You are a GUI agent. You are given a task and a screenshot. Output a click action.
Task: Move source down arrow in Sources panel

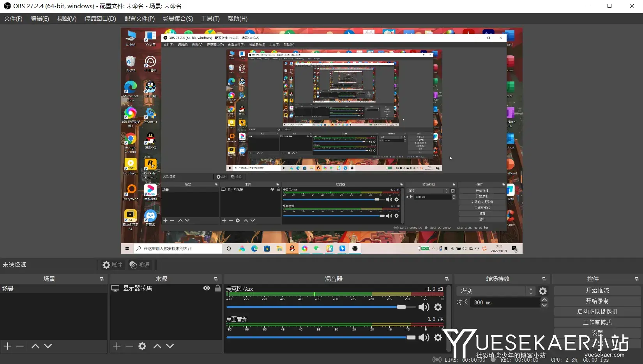170,346
